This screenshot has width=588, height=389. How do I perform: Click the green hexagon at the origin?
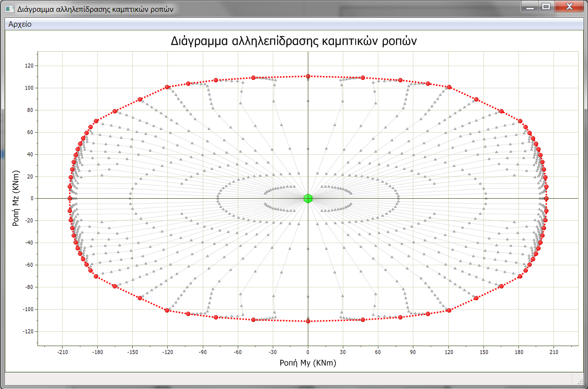click(x=308, y=198)
